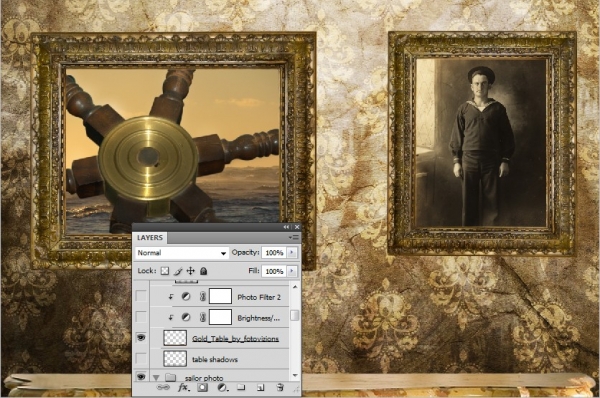This screenshot has height=398, width=600.
Task: Click the layers scroll up arrow
Action: point(295,287)
